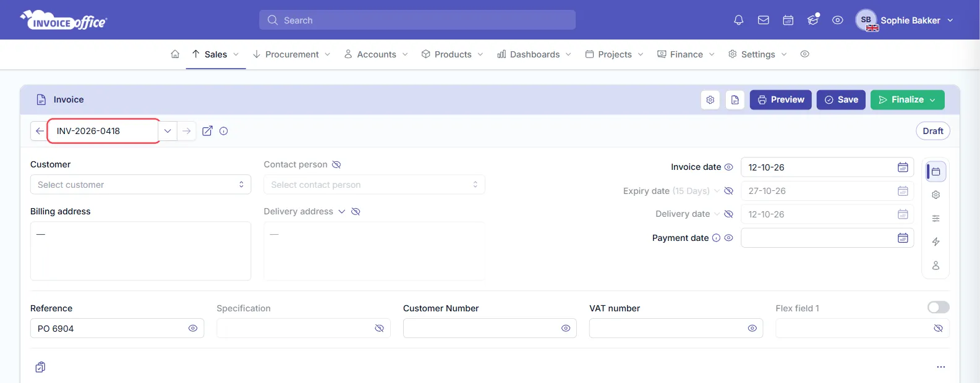Screen dimensions: 980x383
Task: Open the Finance menu
Action: point(686,54)
